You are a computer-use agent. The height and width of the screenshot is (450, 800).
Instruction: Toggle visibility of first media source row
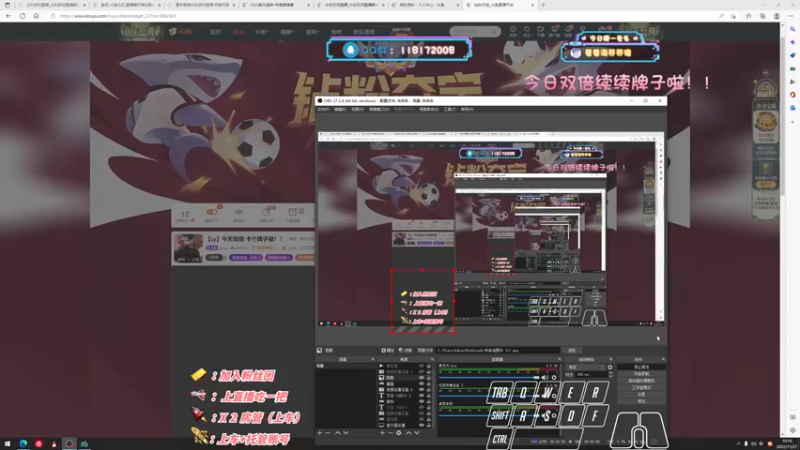pyautogui.click(x=421, y=366)
